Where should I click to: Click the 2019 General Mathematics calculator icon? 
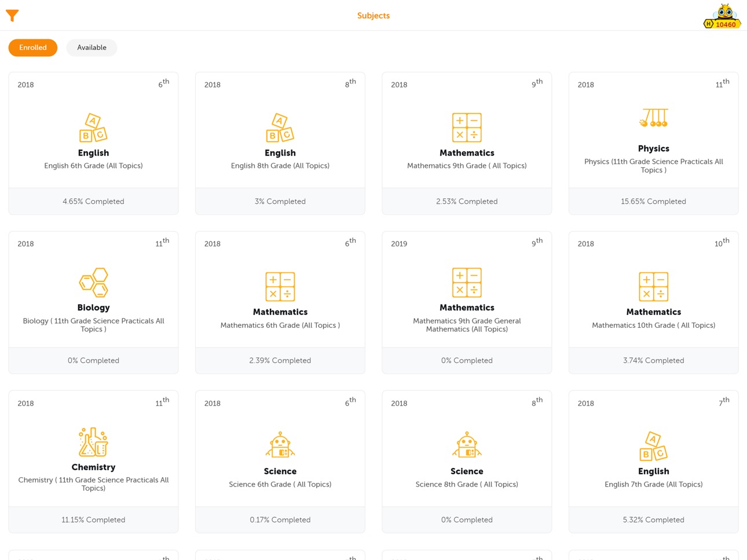tap(467, 283)
